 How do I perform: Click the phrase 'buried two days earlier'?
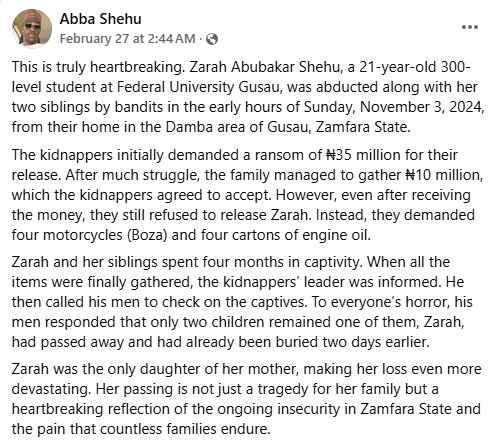point(357,342)
